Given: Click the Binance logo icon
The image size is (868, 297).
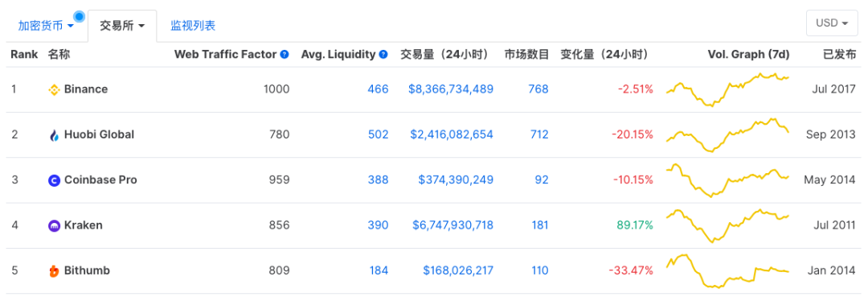Looking at the screenshot, I should [54, 90].
